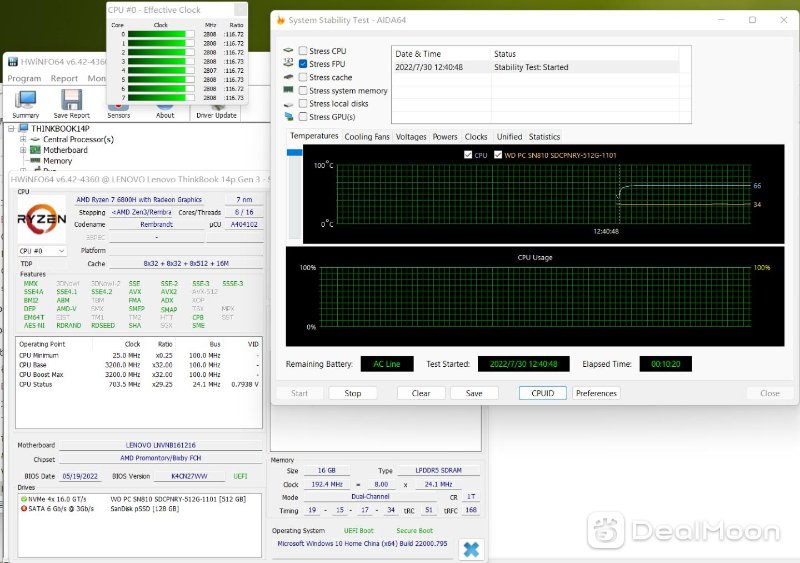Open Summary in HWiNFO64 toolbar
800x563 pixels.
click(26, 104)
